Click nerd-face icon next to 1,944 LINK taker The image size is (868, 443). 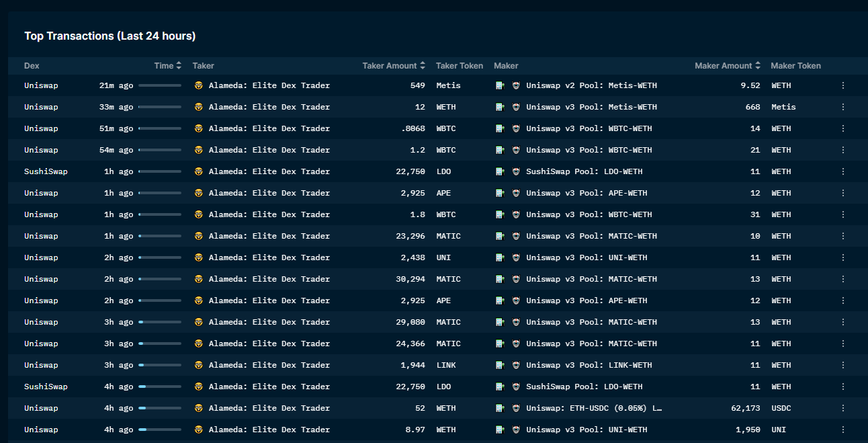(198, 365)
